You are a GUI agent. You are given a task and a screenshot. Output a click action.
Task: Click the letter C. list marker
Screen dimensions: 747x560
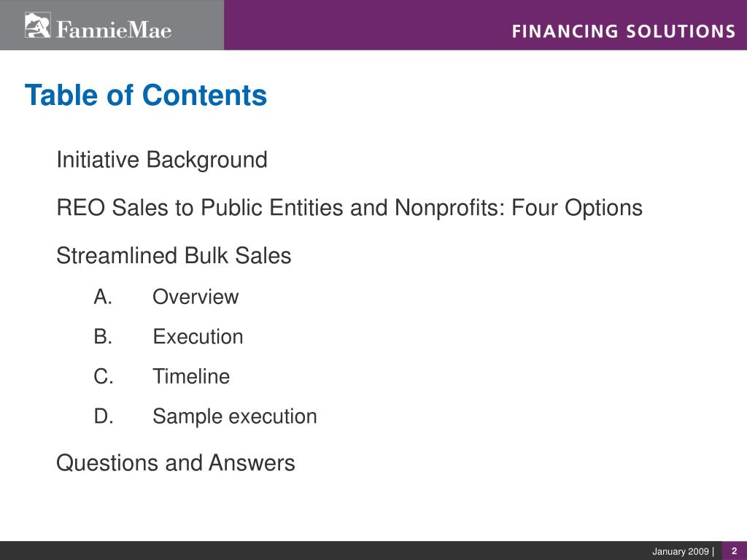click(104, 376)
